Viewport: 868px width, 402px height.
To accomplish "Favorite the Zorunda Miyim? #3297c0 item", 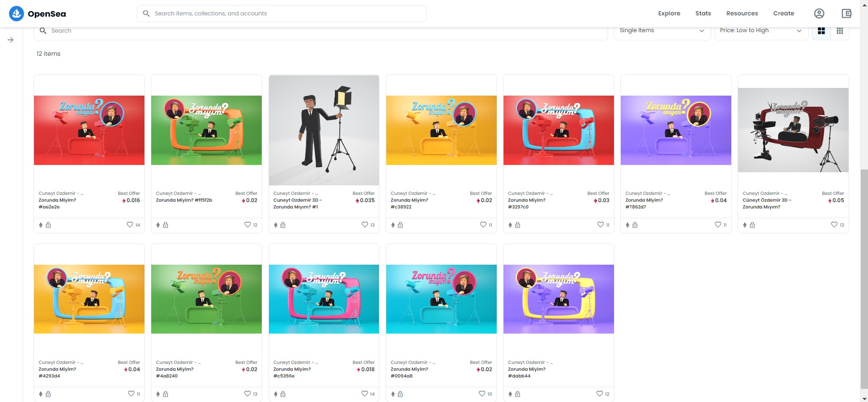I will (600, 225).
